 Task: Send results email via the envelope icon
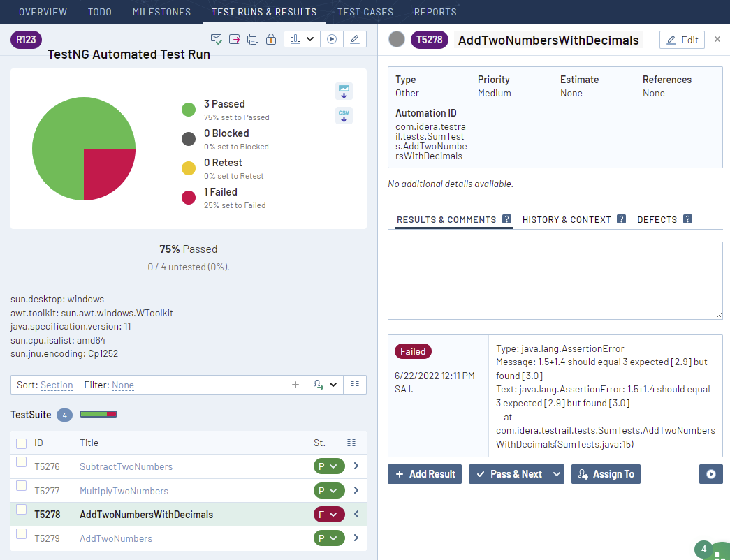(217, 39)
